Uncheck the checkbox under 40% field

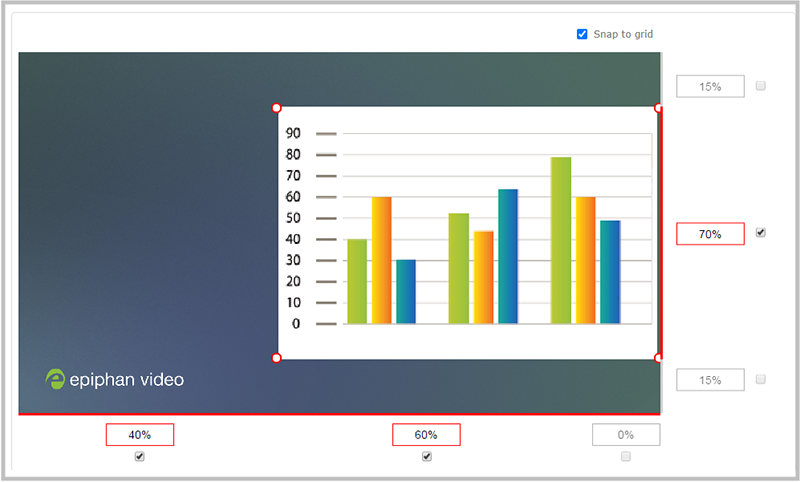click(x=140, y=456)
